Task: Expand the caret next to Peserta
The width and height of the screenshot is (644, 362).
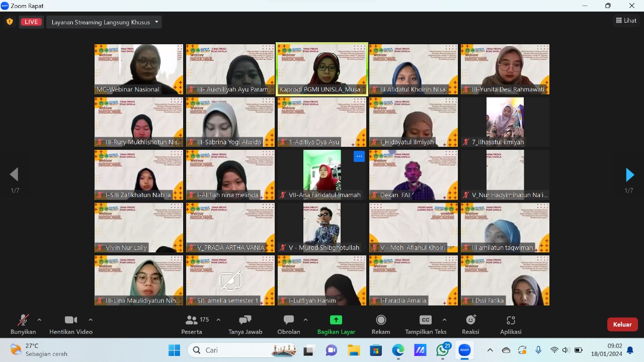Action: tap(218, 320)
